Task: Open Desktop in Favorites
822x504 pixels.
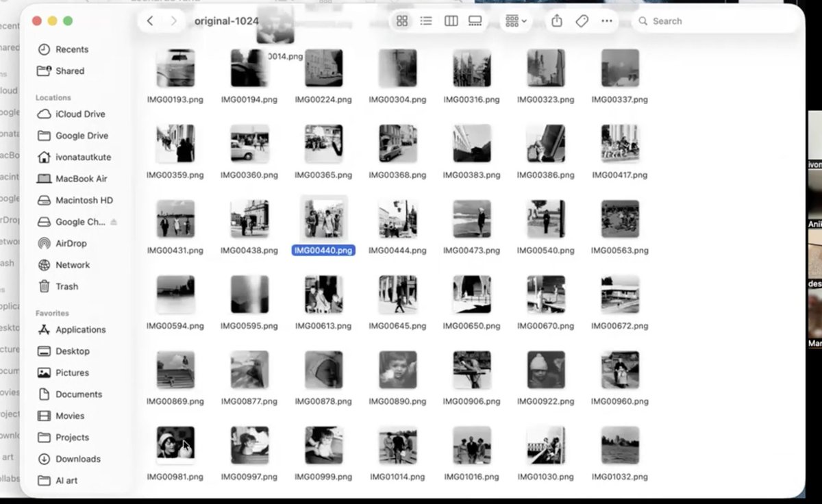Action: click(72, 351)
